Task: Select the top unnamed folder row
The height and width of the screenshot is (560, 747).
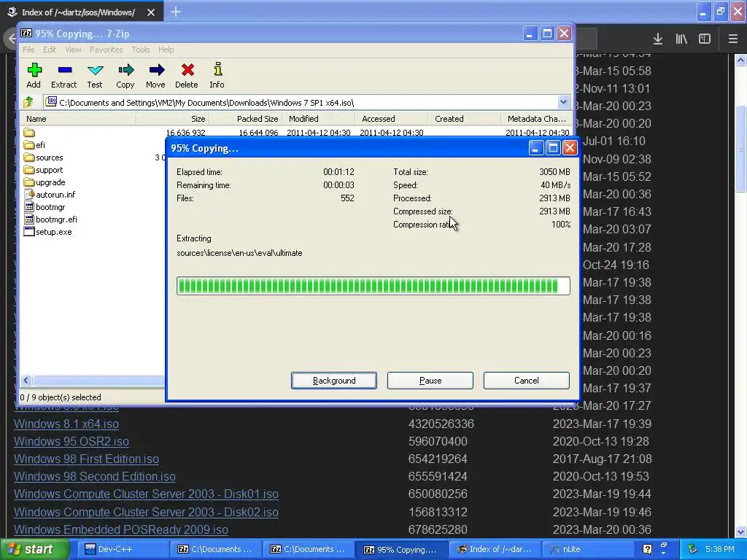Action: click(x=29, y=133)
